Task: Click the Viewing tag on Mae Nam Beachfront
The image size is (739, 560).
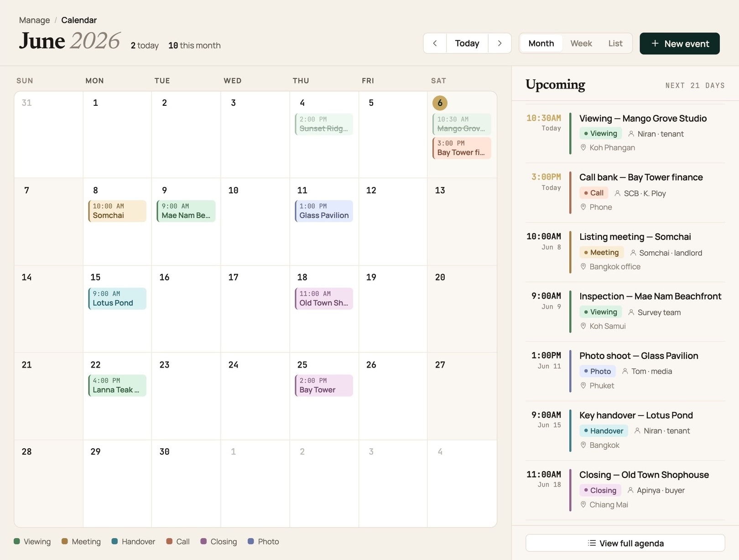Action: click(x=600, y=312)
